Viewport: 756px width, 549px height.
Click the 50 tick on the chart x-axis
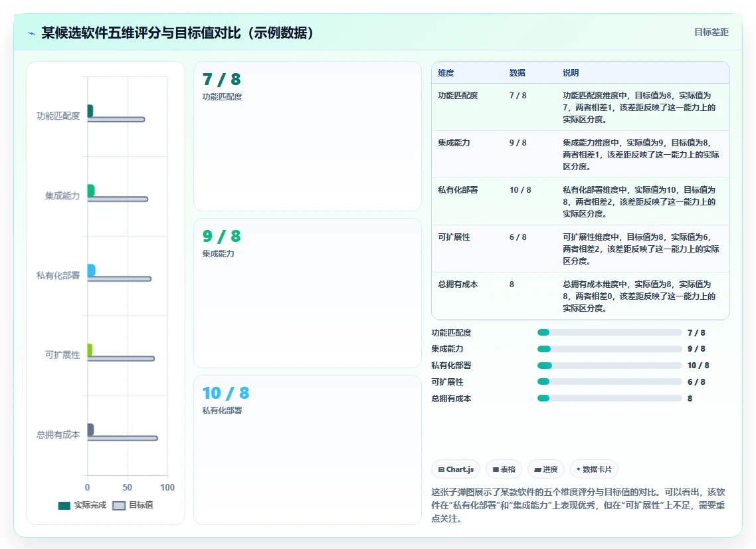[128, 487]
